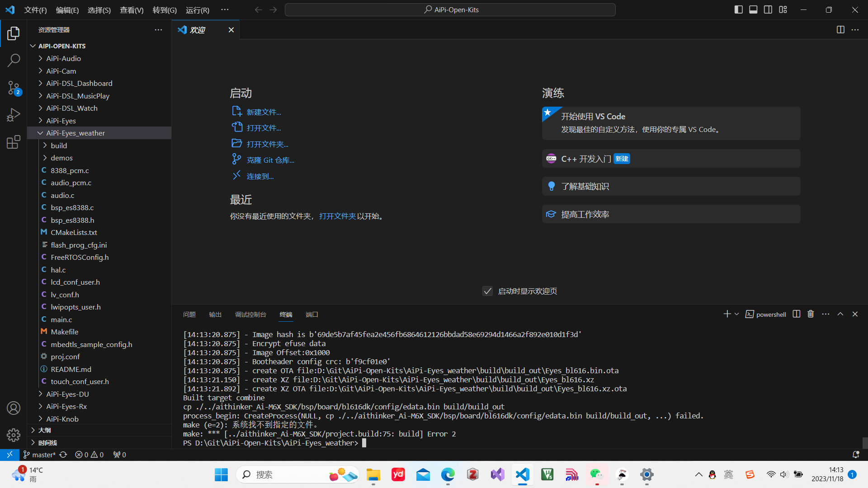Open customize layout icon
The height and width of the screenshot is (488, 868).
[x=783, y=9]
